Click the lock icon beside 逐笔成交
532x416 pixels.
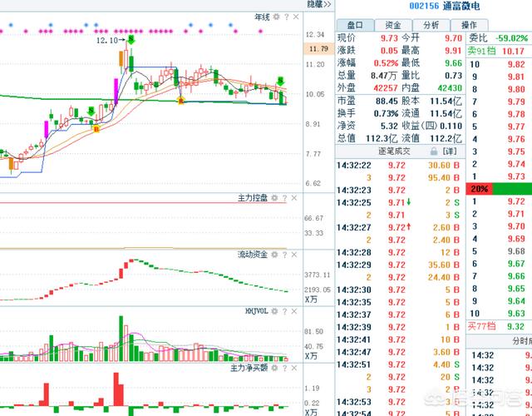(x=432, y=151)
